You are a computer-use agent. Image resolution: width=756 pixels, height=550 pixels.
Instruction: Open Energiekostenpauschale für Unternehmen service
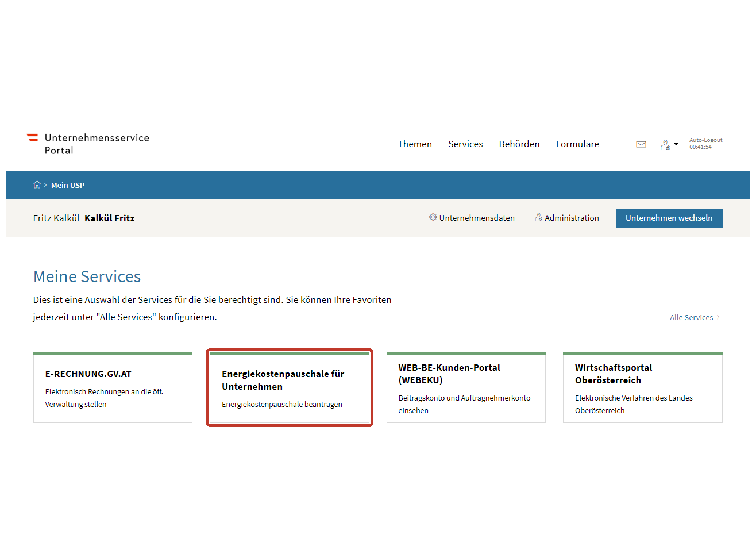click(290, 388)
